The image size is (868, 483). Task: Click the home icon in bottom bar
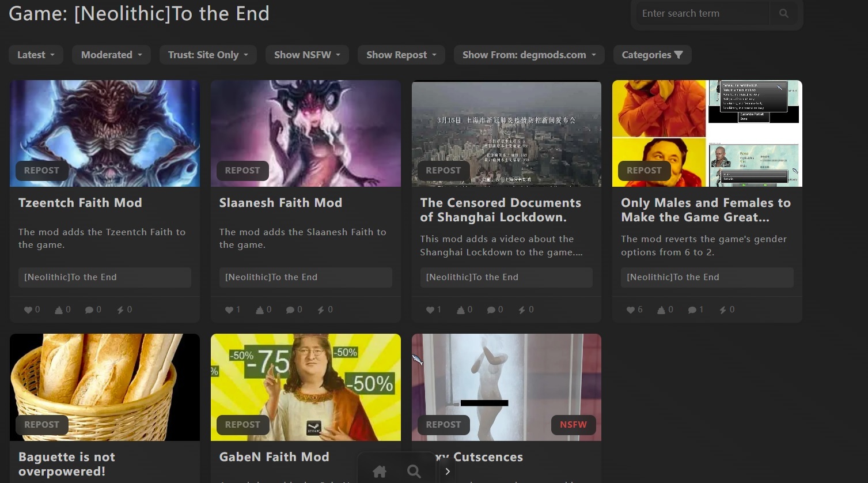click(x=380, y=471)
